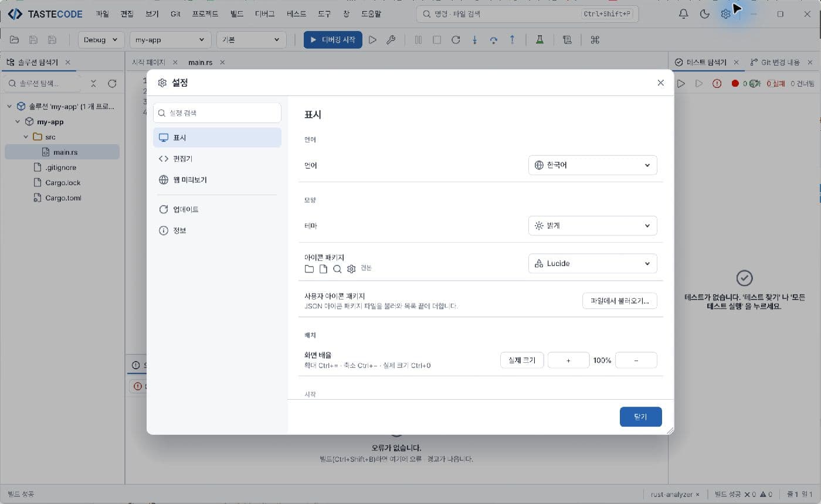Select the 편집기 settings category

pyautogui.click(x=217, y=159)
